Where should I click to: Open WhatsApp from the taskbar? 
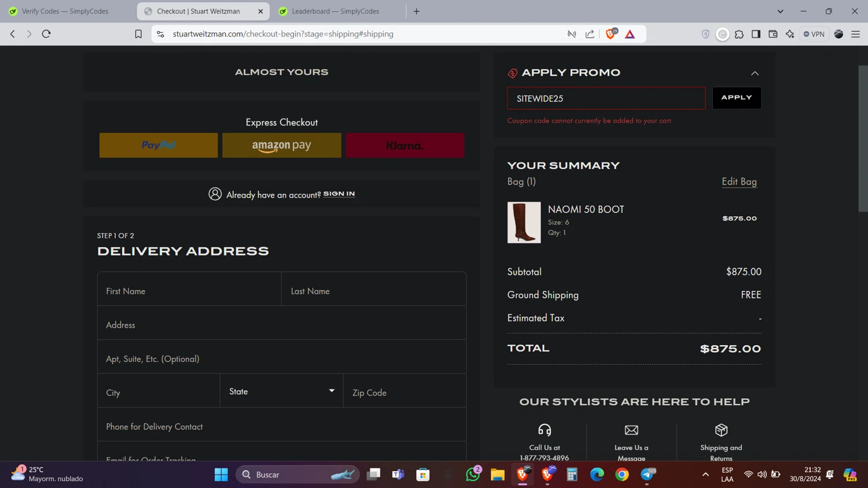tap(473, 475)
